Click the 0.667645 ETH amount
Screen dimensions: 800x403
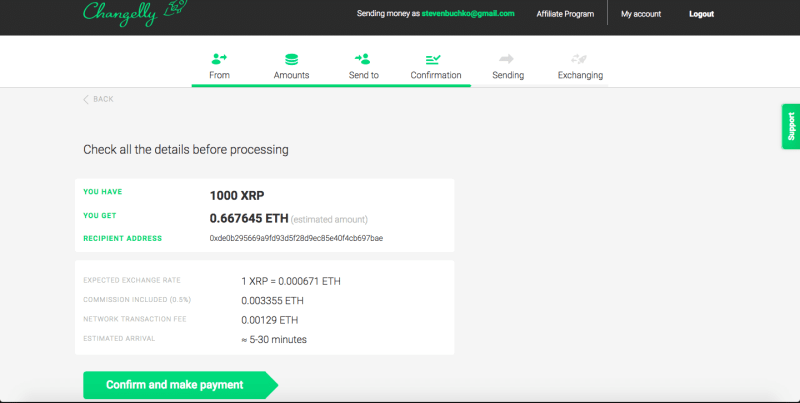(x=249, y=218)
